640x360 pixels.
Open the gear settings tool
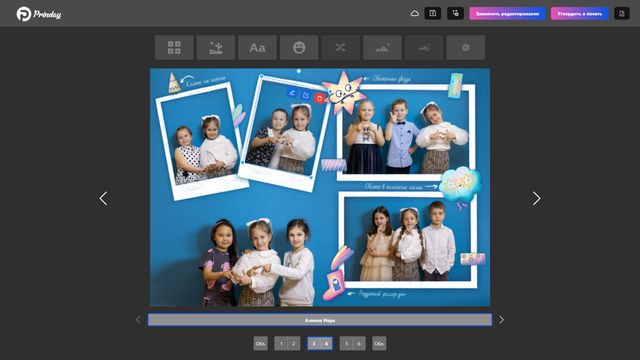pos(466,48)
